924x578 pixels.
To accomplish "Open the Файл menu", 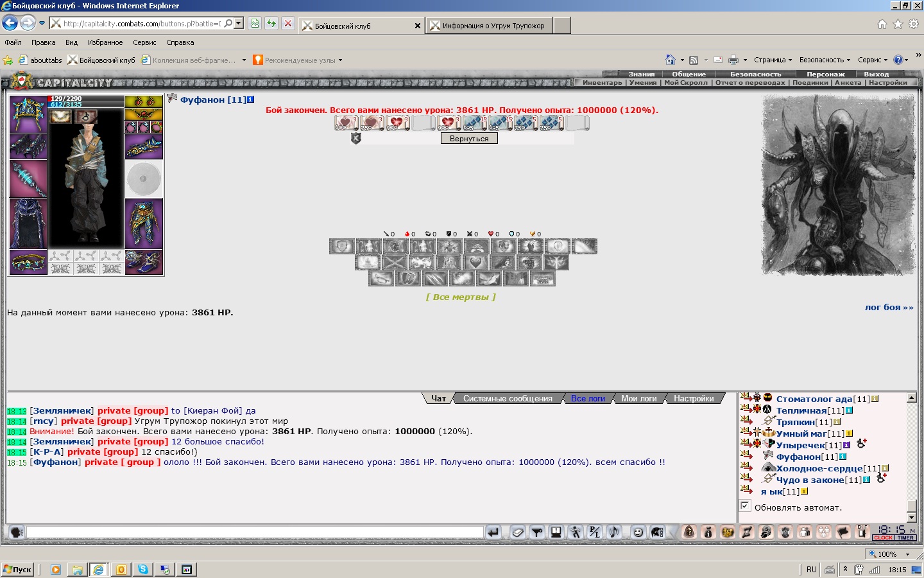I will pos(13,42).
